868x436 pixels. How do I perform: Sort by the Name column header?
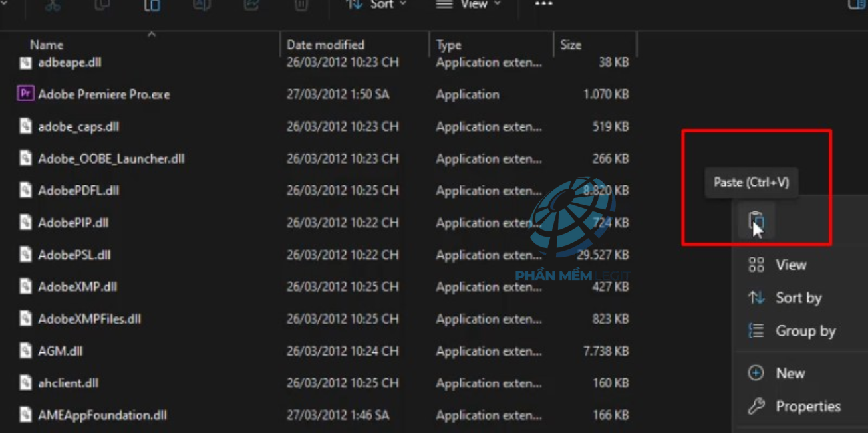coord(47,45)
